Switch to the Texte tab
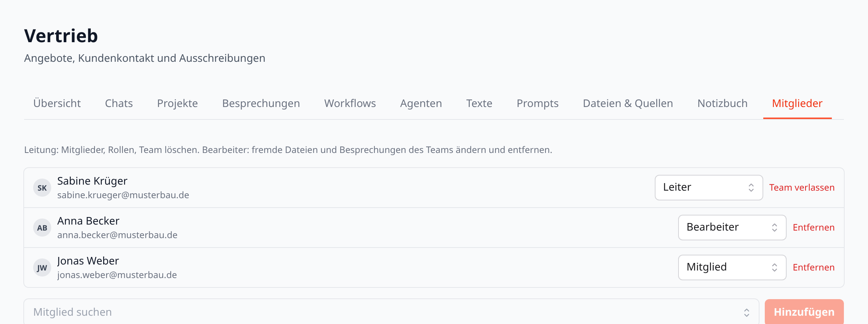Viewport: 868px width, 324px height. click(479, 103)
